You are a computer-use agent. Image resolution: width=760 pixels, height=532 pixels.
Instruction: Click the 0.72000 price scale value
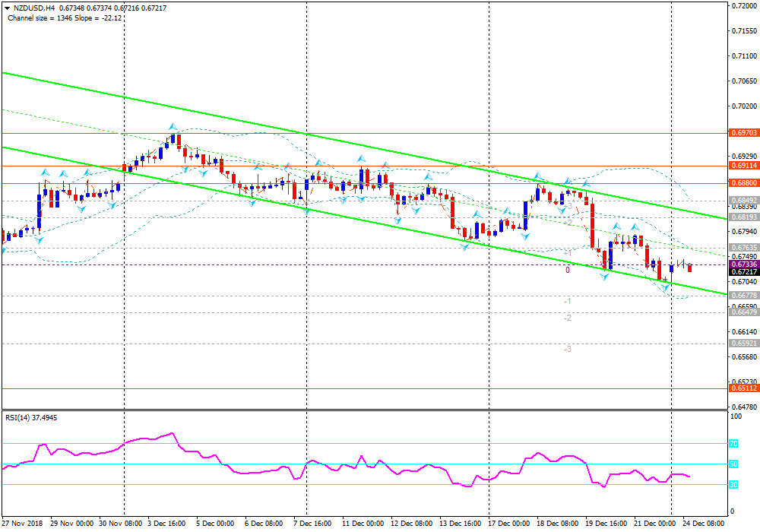[744, 6]
